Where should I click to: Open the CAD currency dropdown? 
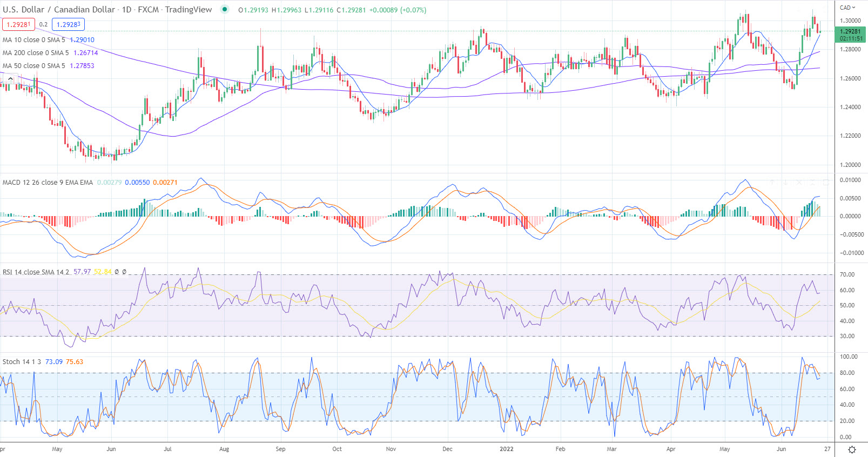click(x=847, y=8)
